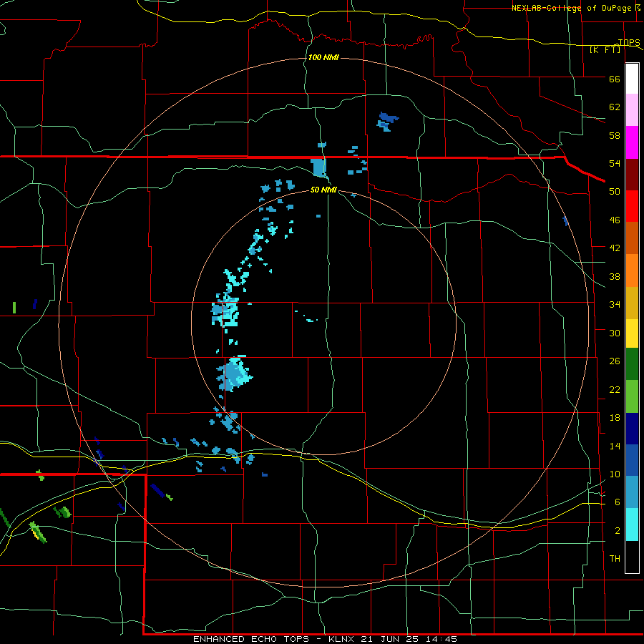Click the medium blue 18 kft legend swatch
Screen dimensions: 644x644
632,460
